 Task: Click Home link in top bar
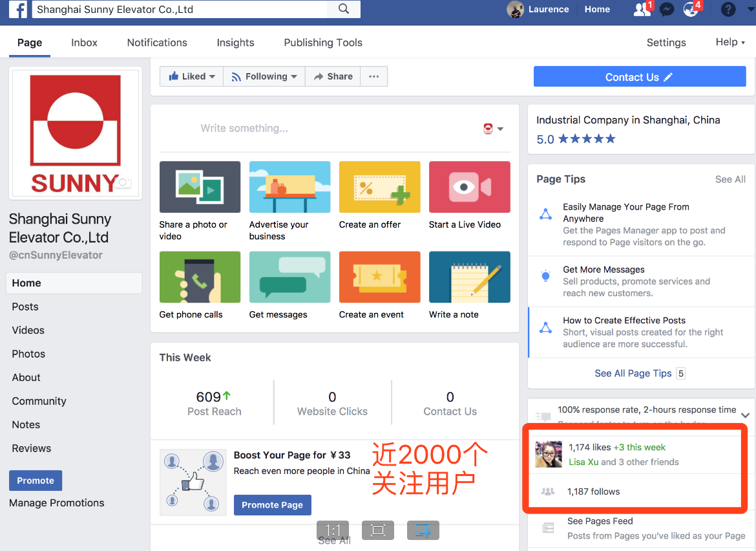[x=597, y=9]
